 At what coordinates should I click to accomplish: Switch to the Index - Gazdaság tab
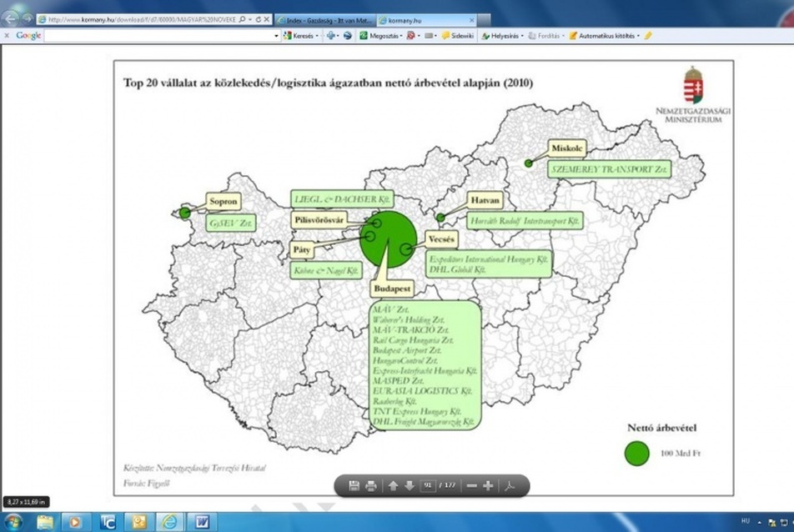click(x=325, y=20)
